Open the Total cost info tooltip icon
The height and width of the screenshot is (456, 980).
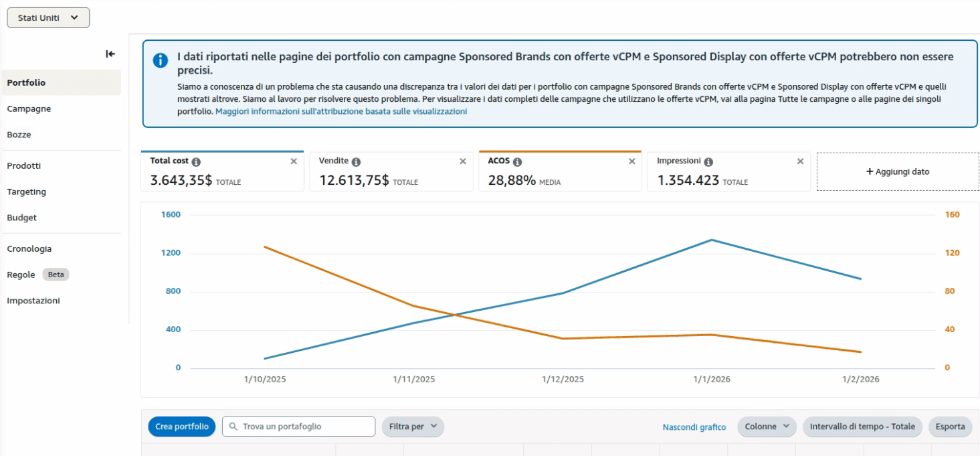point(195,161)
